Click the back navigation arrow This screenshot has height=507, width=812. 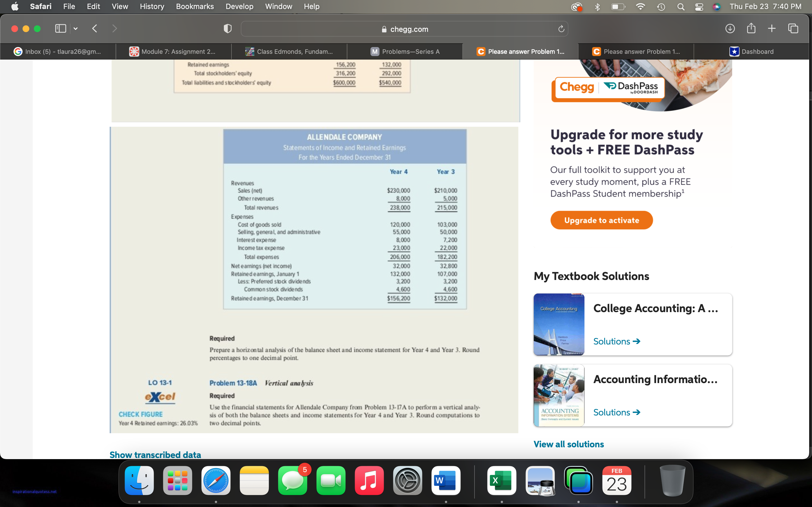(x=95, y=28)
